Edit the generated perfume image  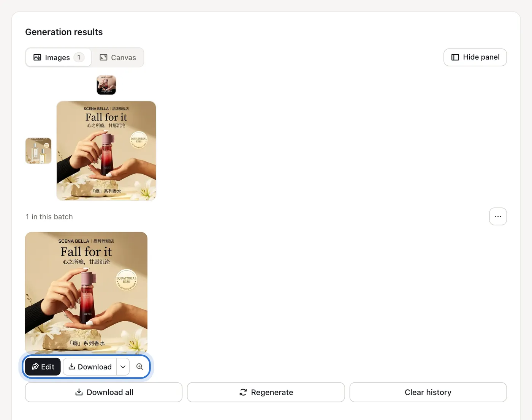pyautogui.click(x=43, y=367)
